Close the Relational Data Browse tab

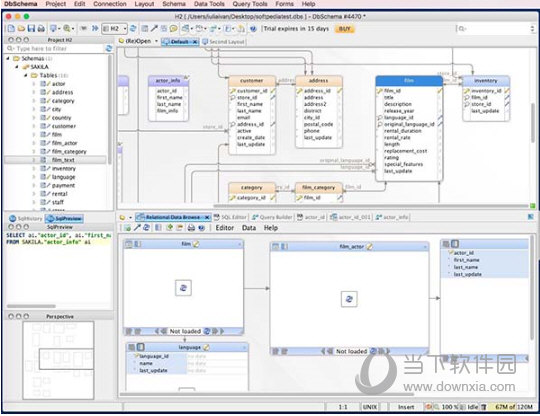click(x=207, y=217)
